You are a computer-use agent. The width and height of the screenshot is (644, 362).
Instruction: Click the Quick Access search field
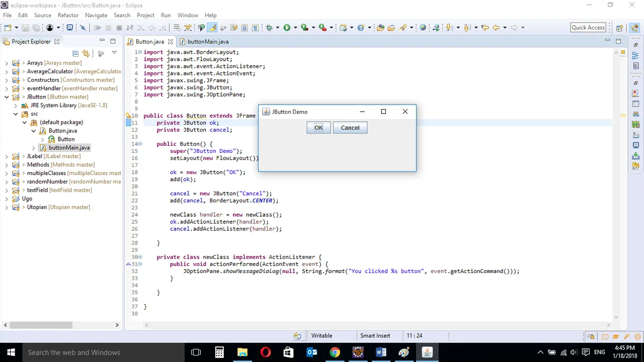(x=588, y=28)
